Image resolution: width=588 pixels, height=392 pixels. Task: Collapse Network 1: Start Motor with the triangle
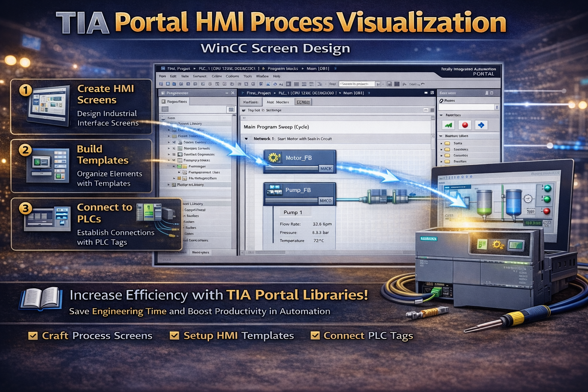[x=246, y=139]
